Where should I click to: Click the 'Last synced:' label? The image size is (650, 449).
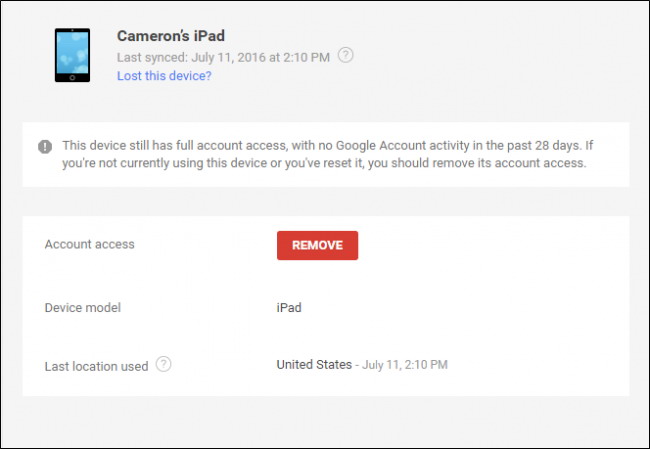coord(150,56)
